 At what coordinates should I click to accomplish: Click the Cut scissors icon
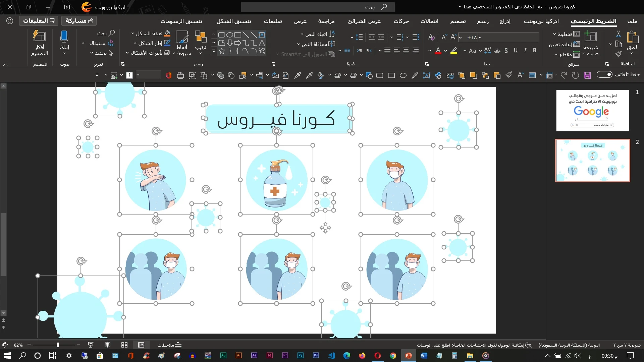pos(618,34)
